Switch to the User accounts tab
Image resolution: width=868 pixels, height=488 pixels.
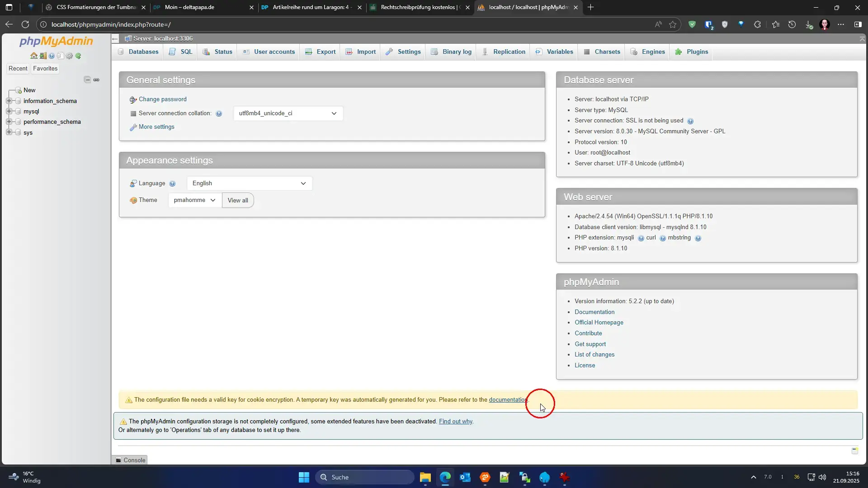(269, 52)
